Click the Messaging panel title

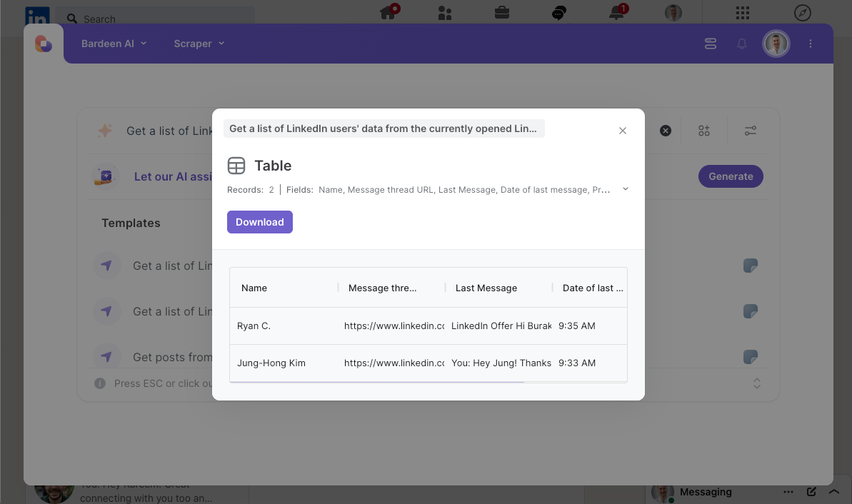point(706,492)
